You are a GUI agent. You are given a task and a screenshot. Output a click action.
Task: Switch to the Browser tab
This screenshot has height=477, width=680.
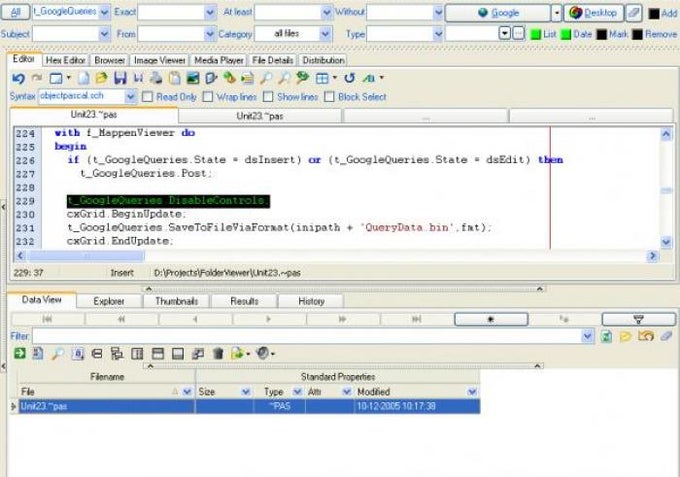(110, 60)
